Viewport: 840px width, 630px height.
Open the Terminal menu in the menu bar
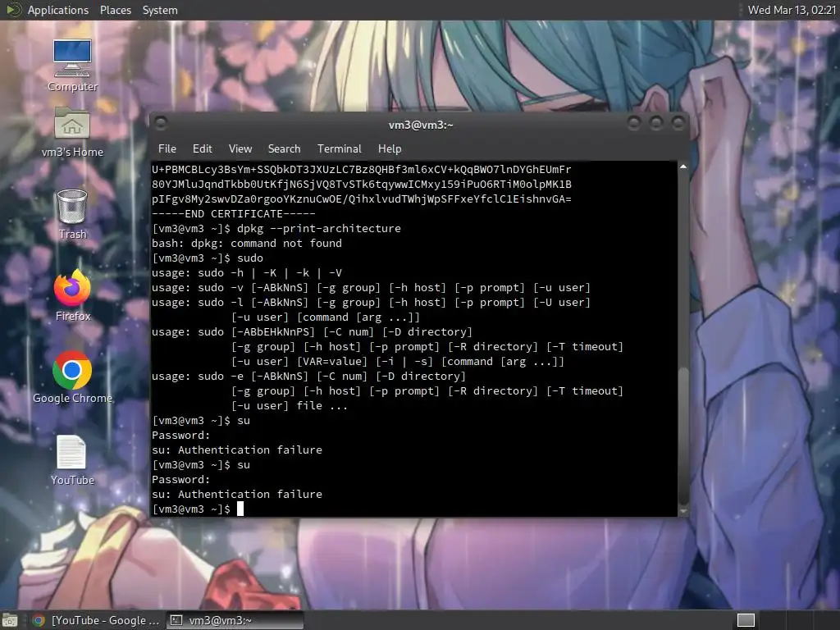[339, 149]
